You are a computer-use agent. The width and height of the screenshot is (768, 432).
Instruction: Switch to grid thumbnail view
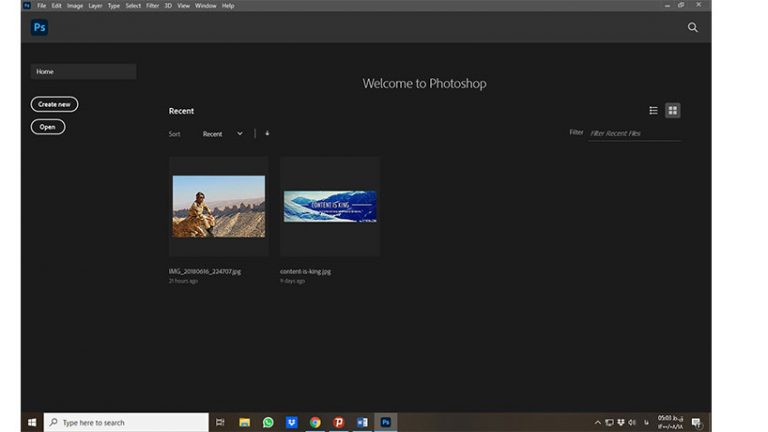point(672,111)
